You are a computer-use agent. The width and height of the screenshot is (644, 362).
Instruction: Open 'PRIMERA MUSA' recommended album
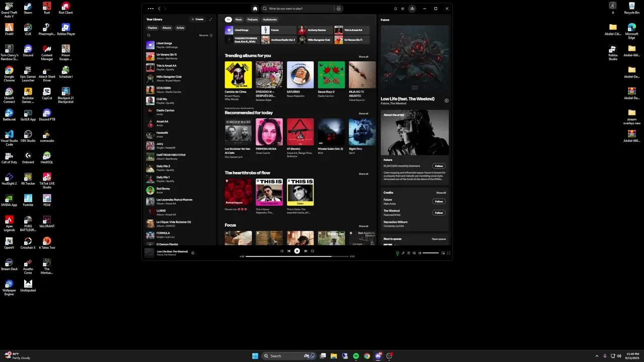(269, 132)
